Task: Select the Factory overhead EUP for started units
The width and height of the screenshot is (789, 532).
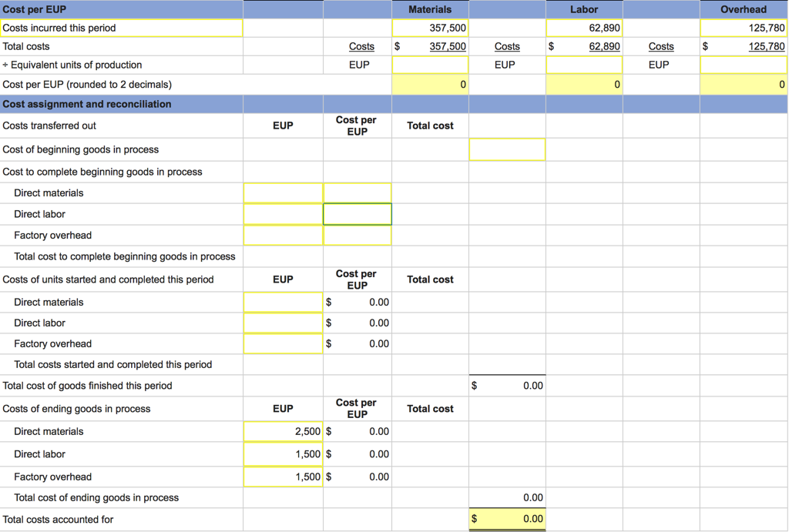Action: tap(283, 343)
